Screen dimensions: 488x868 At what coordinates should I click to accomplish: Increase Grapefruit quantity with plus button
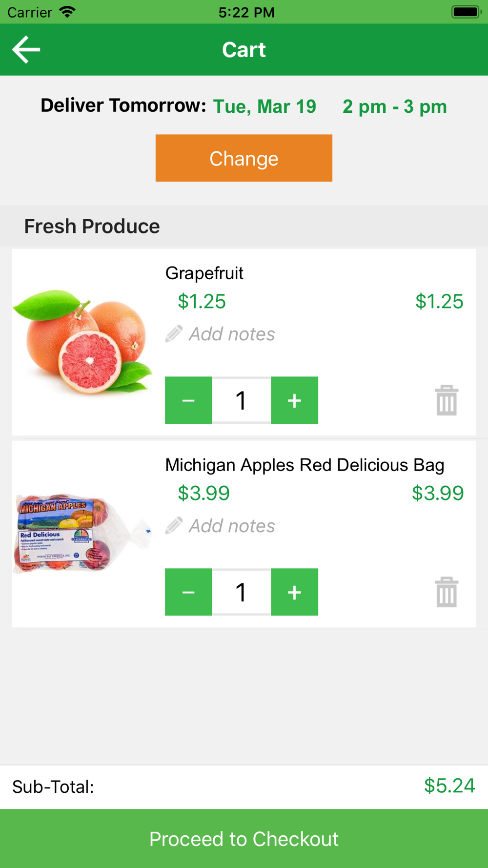[x=294, y=400]
